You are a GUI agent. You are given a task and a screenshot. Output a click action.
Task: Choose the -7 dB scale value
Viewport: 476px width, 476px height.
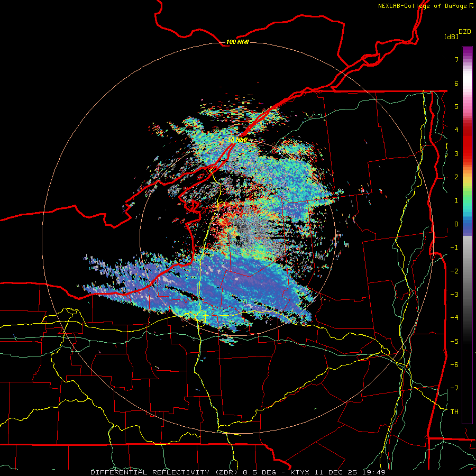click(454, 388)
